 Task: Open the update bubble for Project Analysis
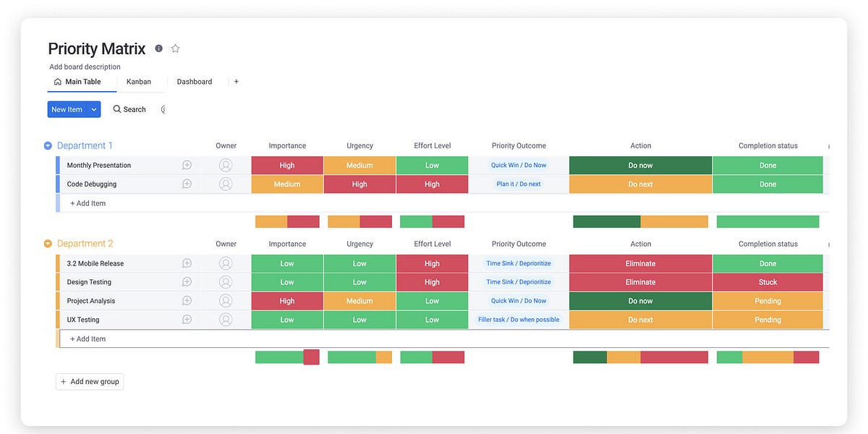coord(187,300)
